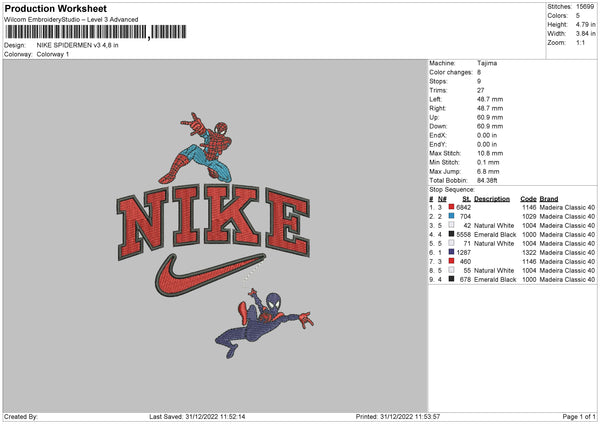Click the Up: measurement label
Viewport: 600px width, 424px height.
pos(434,117)
